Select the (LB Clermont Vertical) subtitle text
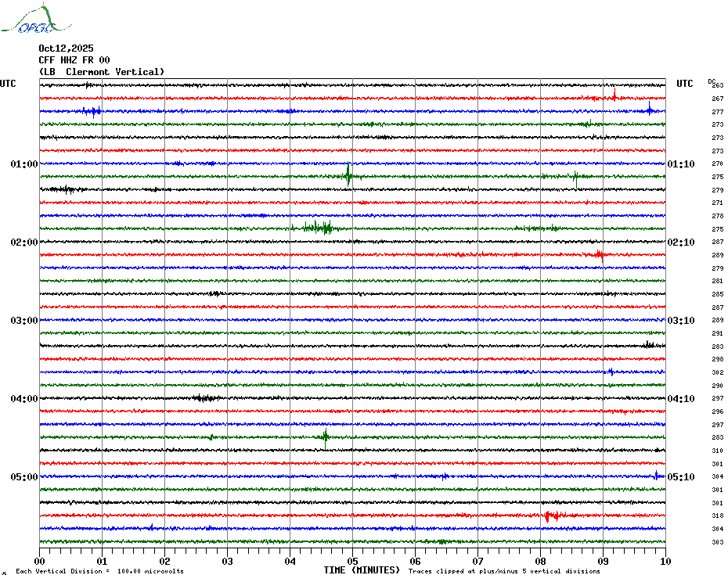728x582 pixels. [102, 72]
